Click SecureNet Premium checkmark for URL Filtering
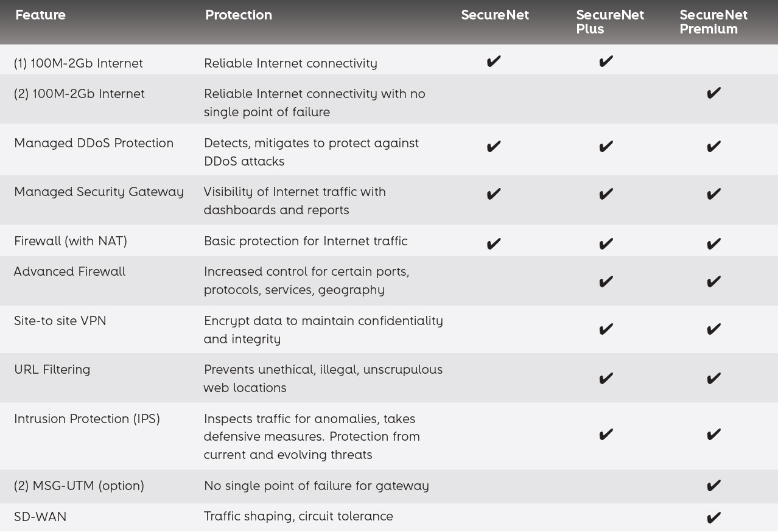Viewport: 778px width, 532px height. tap(713, 378)
